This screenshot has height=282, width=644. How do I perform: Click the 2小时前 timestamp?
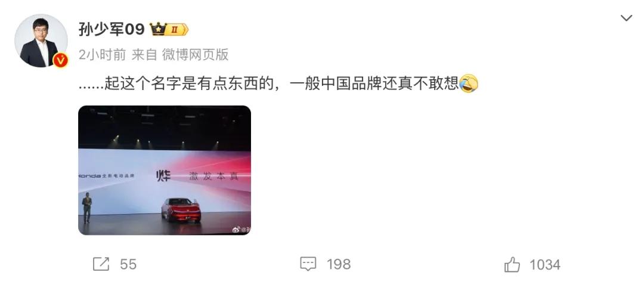tap(102, 55)
